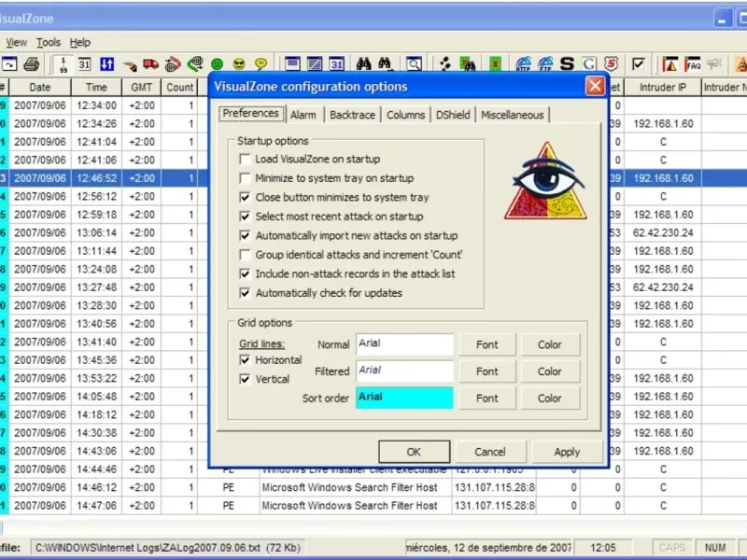The height and width of the screenshot is (560, 747).
Task: Click the Time column header
Action: tap(97, 87)
